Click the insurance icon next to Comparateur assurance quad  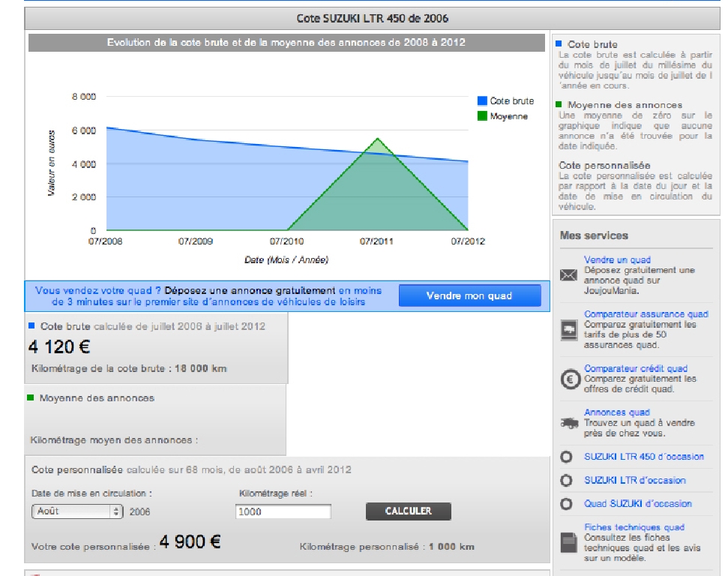tap(568, 329)
